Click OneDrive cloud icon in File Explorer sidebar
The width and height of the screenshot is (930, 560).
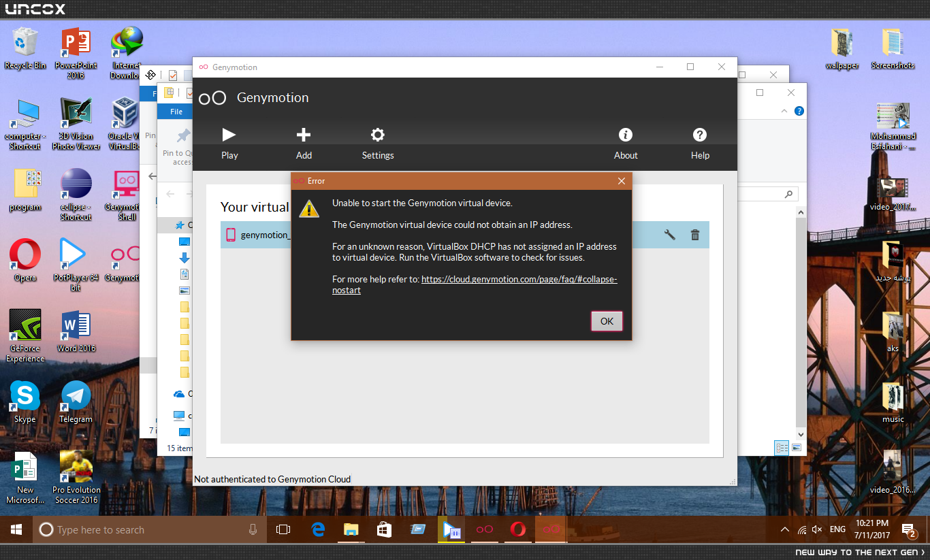click(179, 394)
